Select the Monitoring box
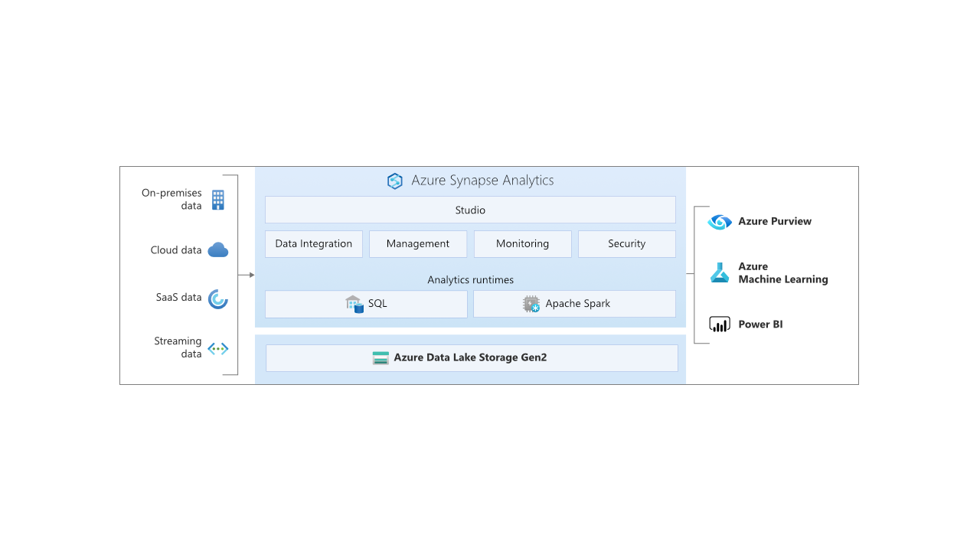The height and width of the screenshot is (551, 980). [523, 244]
